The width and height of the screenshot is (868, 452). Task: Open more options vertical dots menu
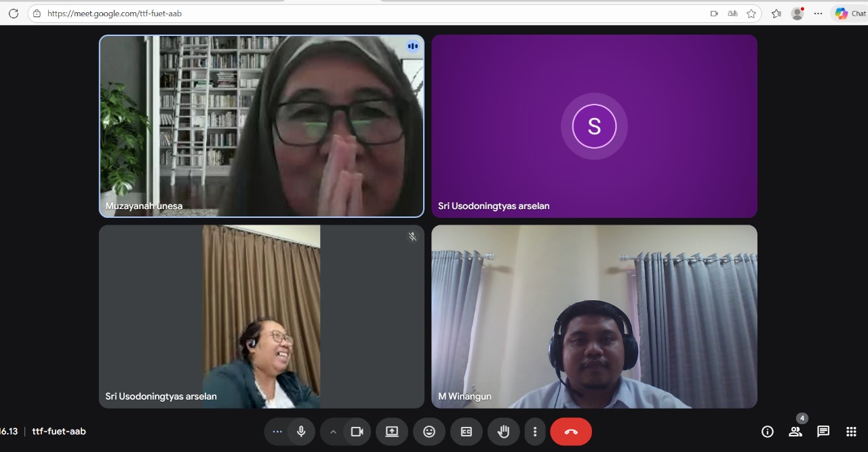535,432
